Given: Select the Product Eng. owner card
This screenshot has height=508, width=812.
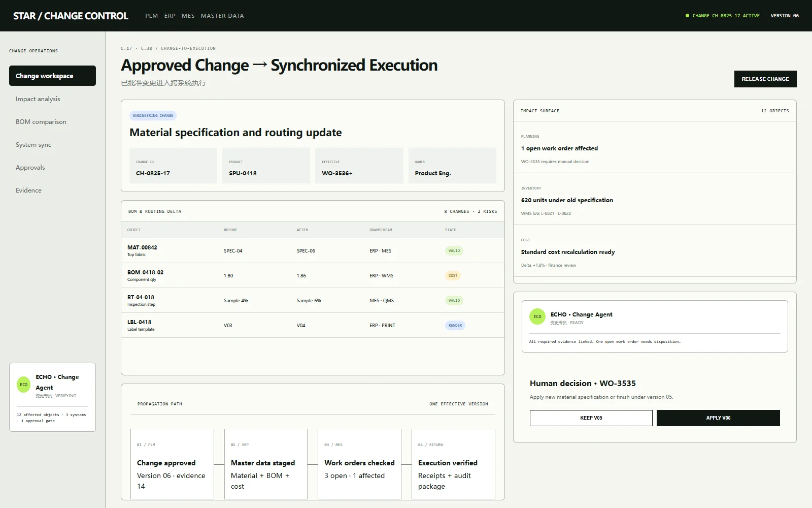Looking at the screenshot, I should [452, 166].
